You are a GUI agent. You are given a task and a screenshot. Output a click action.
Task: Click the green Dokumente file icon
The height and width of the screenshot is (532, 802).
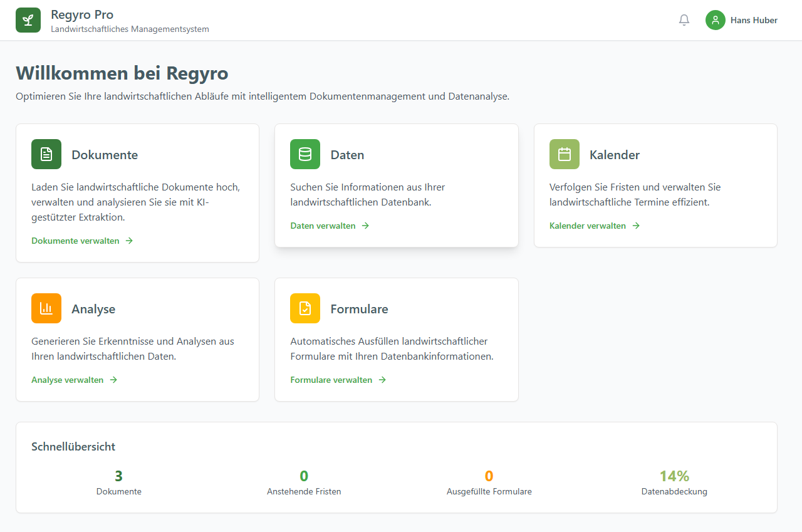pyautogui.click(x=46, y=154)
